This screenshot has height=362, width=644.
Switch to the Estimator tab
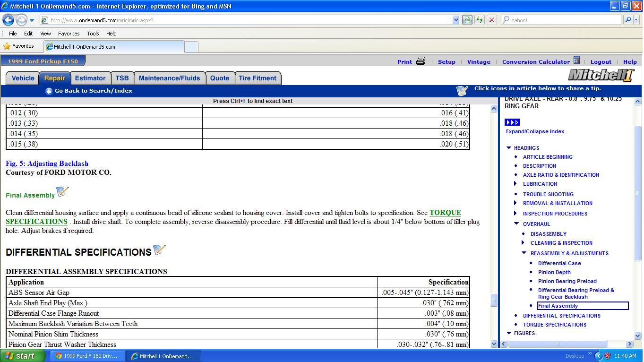[90, 78]
